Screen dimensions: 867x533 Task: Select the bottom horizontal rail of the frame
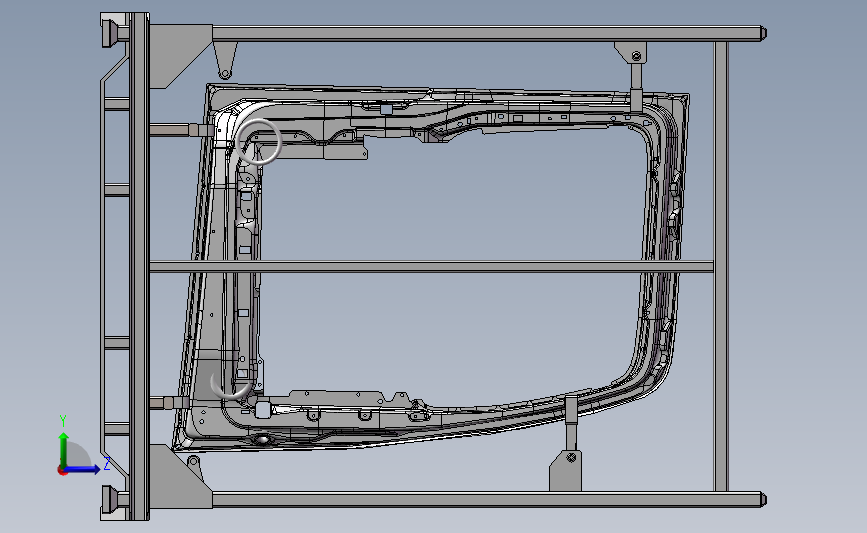click(487, 500)
